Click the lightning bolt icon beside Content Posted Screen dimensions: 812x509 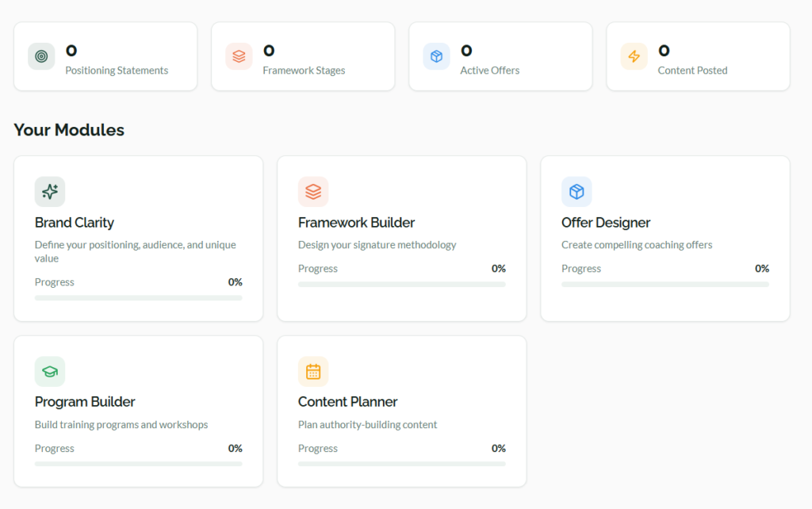[634, 56]
